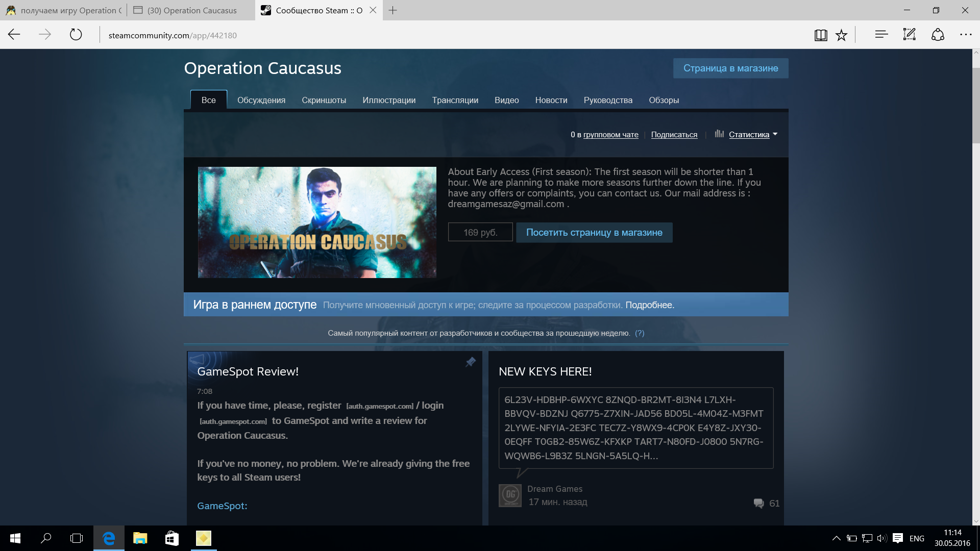This screenshot has width=980, height=551.
Task: Click the address bar URL
Action: (173, 35)
